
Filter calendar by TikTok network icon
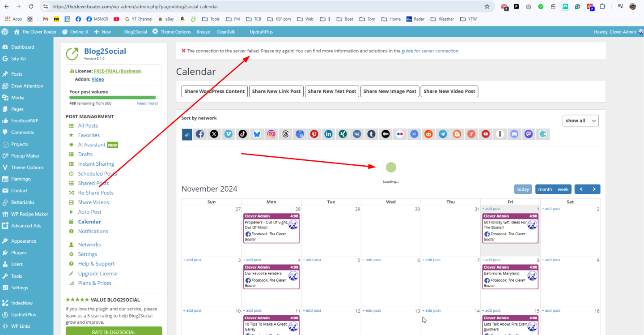click(243, 134)
